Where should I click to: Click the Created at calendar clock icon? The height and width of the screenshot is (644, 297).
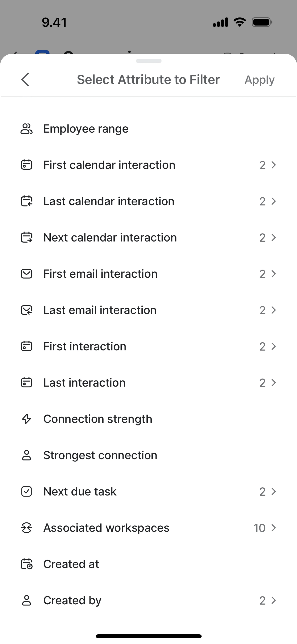pos(26,564)
